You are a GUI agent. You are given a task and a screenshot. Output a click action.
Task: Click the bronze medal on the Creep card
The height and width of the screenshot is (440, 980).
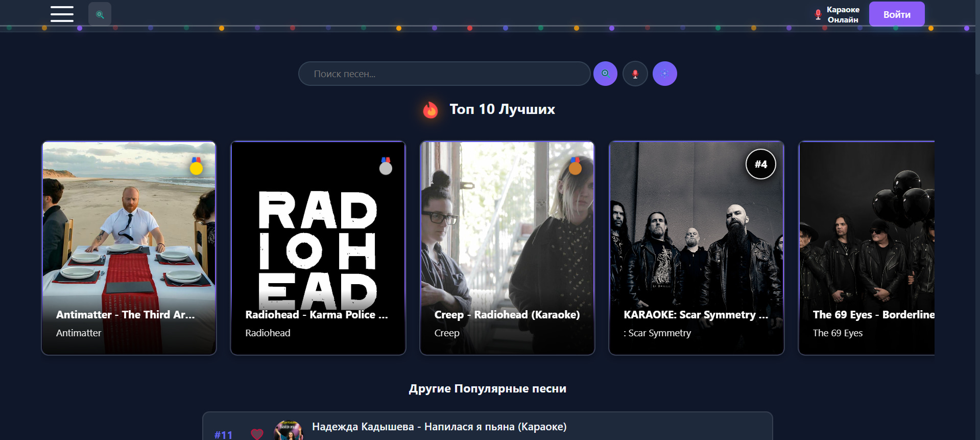coord(575,166)
